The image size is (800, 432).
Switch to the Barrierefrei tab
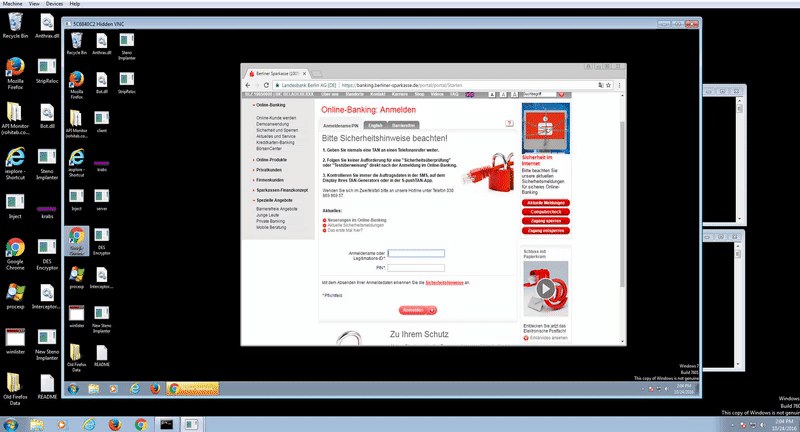(404, 125)
